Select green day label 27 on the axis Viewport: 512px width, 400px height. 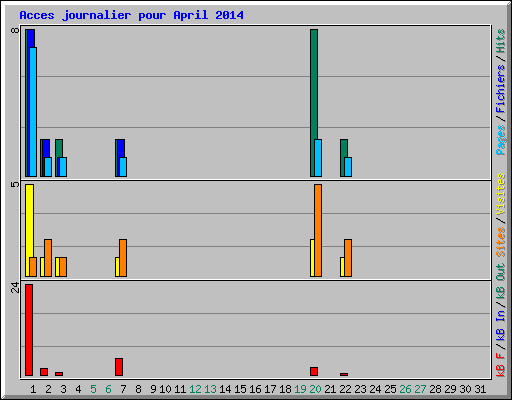click(420, 389)
